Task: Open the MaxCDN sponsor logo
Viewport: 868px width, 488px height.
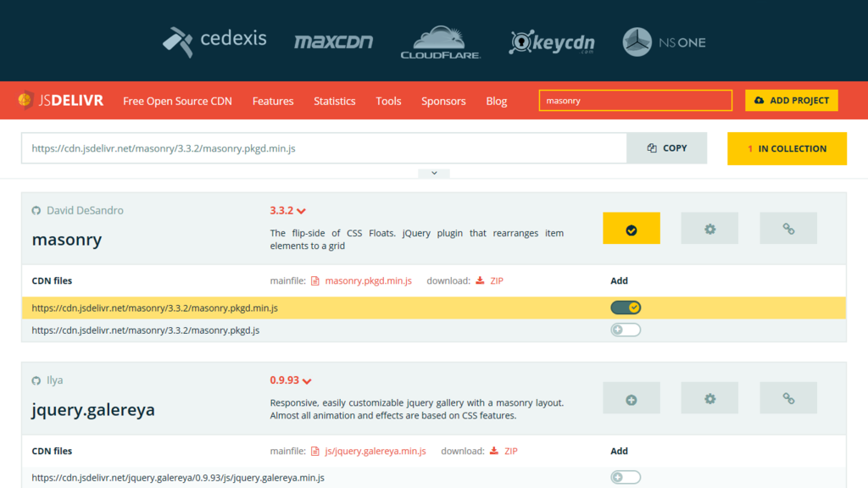Action: click(x=333, y=42)
